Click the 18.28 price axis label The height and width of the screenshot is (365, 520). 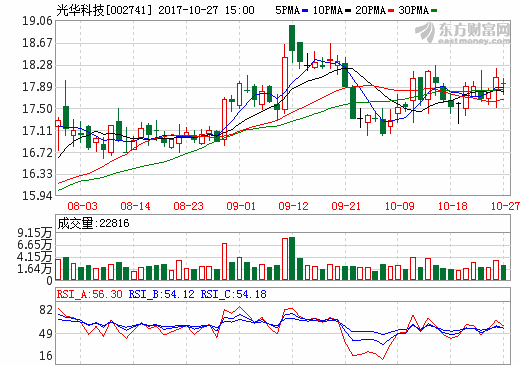pos(37,65)
